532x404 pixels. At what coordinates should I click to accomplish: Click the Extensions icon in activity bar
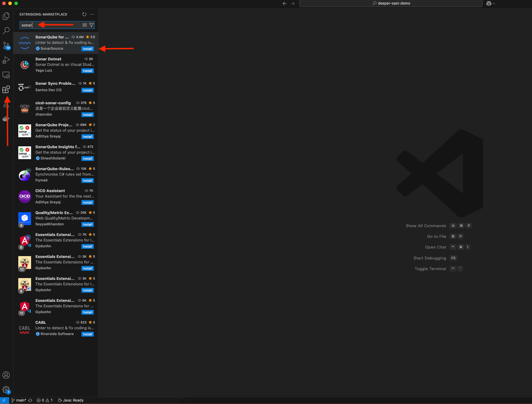(x=6, y=89)
